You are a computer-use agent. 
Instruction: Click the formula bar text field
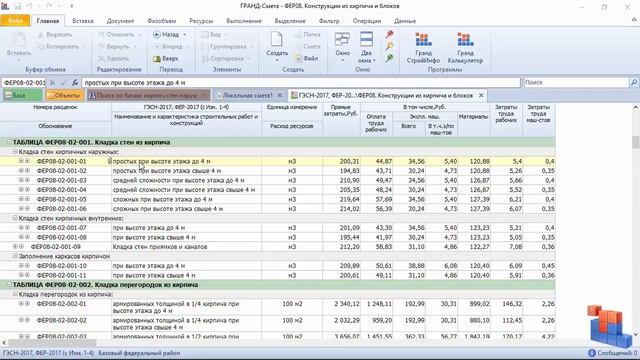(301, 82)
